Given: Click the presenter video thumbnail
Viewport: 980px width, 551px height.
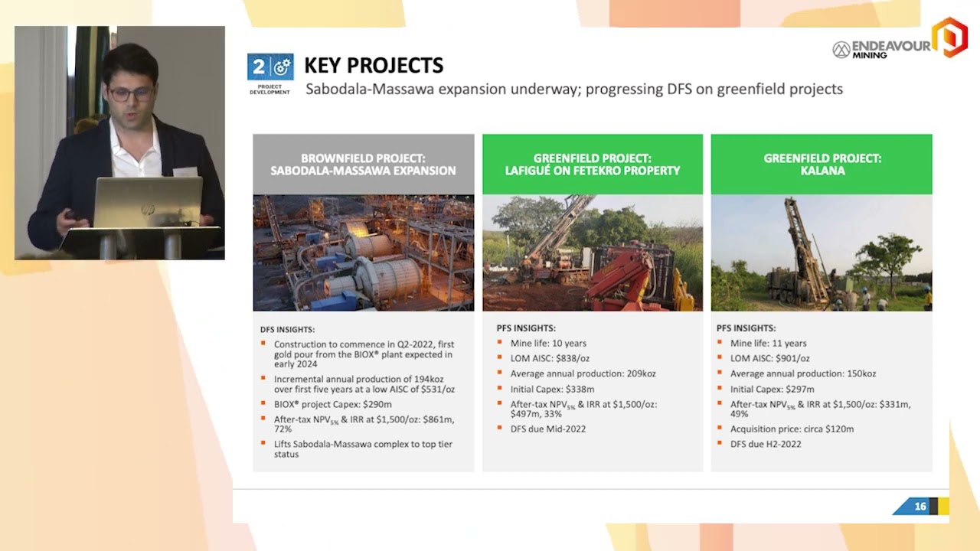Looking at the screenshot, I should click(119, 143).
